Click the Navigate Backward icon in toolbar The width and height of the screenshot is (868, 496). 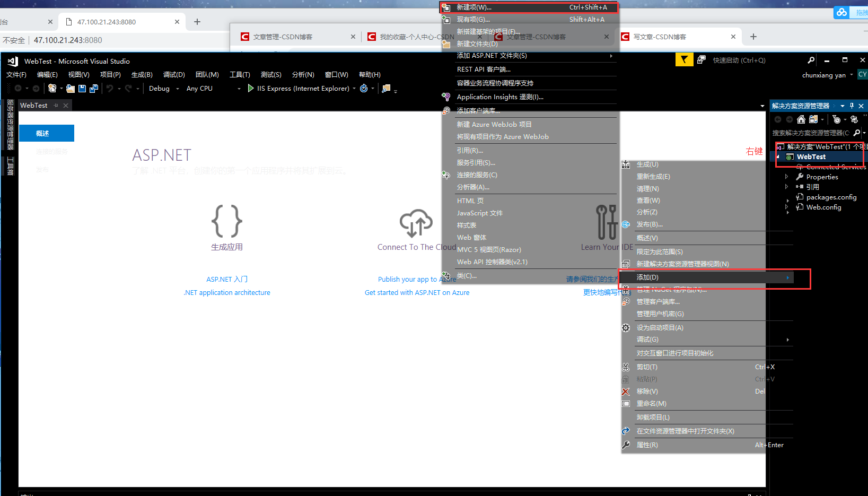[x=18, y=88]
